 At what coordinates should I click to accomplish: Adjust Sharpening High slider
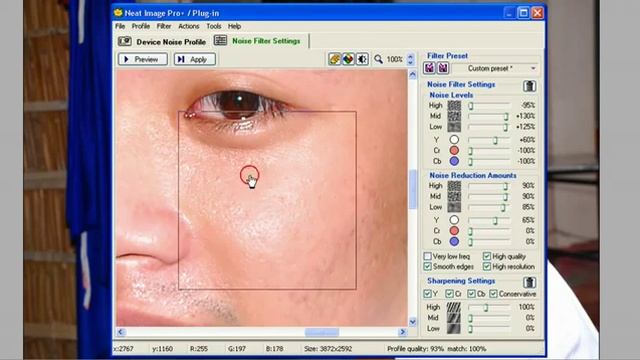(489, 308)
